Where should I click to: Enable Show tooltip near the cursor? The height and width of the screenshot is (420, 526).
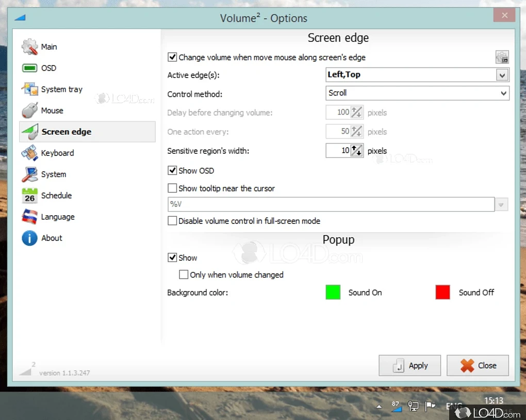click(173, 188)
